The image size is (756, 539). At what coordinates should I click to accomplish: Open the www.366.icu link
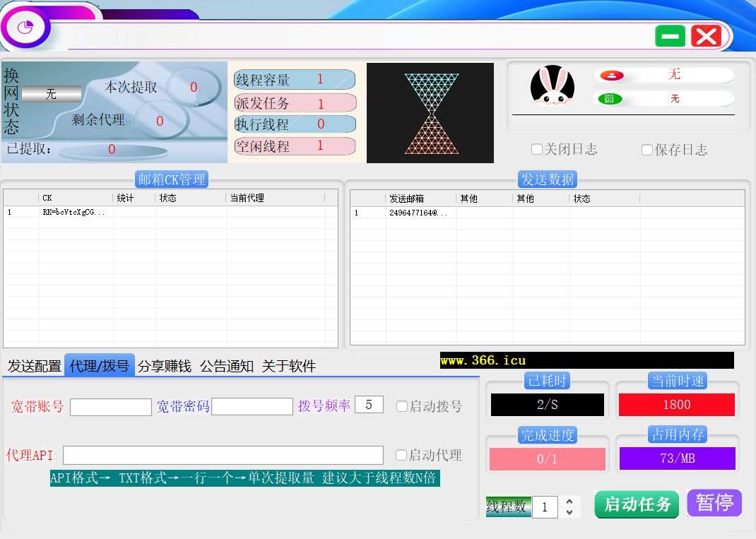483,361
